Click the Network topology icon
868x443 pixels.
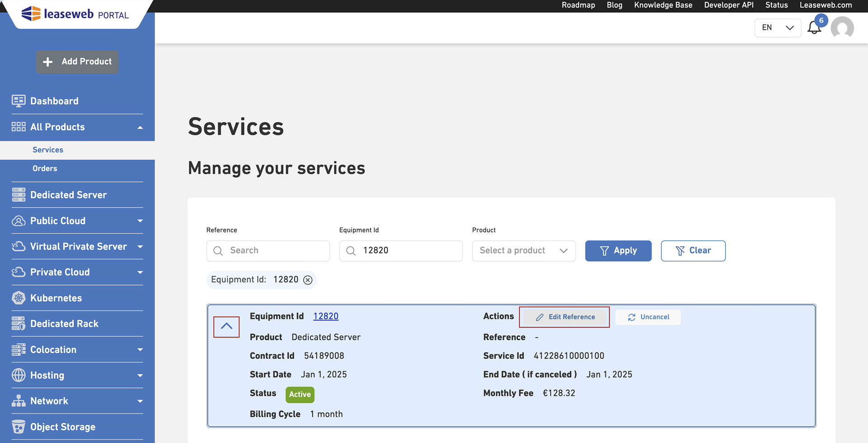click(x=19, y=401)
